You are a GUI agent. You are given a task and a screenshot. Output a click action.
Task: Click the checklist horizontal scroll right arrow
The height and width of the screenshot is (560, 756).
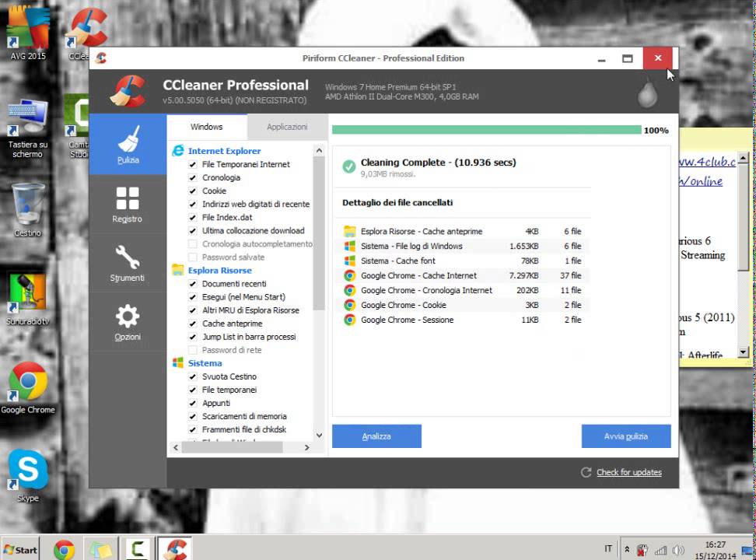[x=306, y=448]
